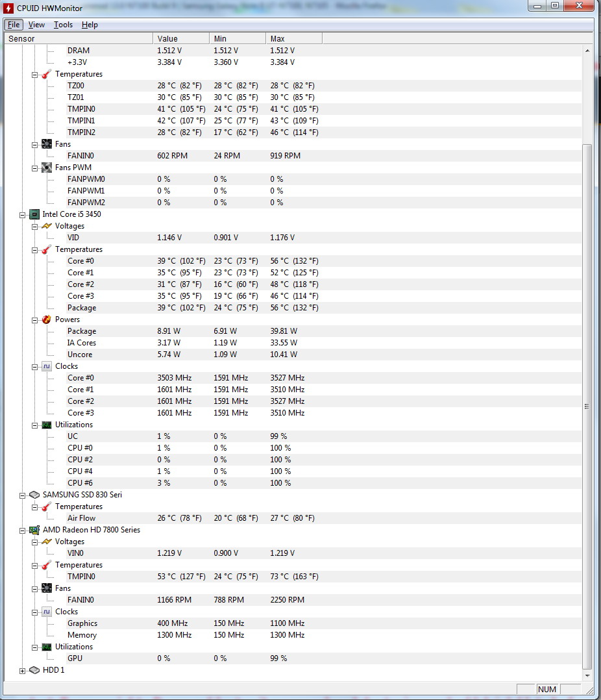Click the Max column header
601x700 pixels.
(x=294, y=39)
